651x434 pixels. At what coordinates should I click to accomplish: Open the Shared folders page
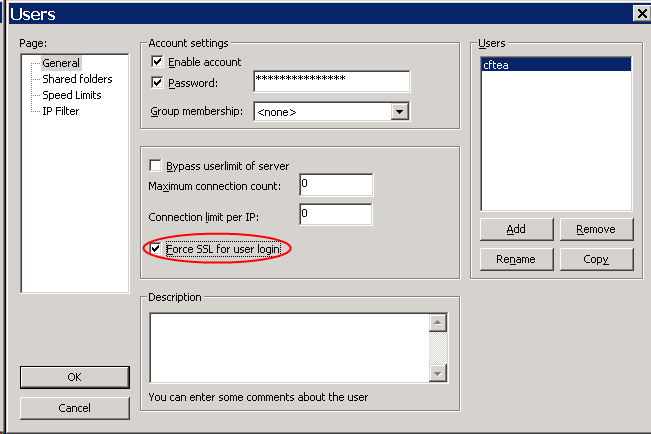(77, 79)
